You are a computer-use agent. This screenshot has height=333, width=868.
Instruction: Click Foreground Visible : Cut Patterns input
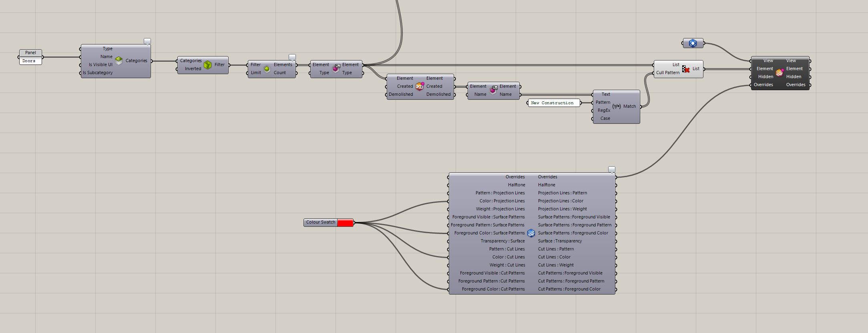pos(492,273)
